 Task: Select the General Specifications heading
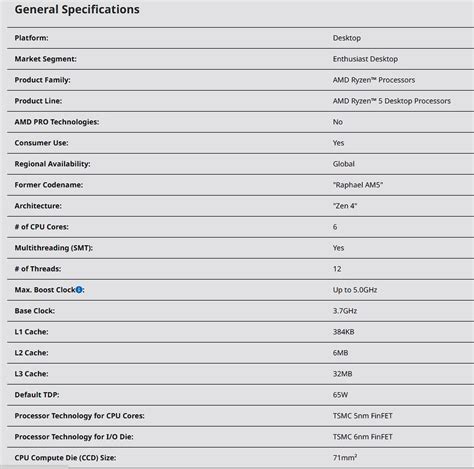[77, 9]
